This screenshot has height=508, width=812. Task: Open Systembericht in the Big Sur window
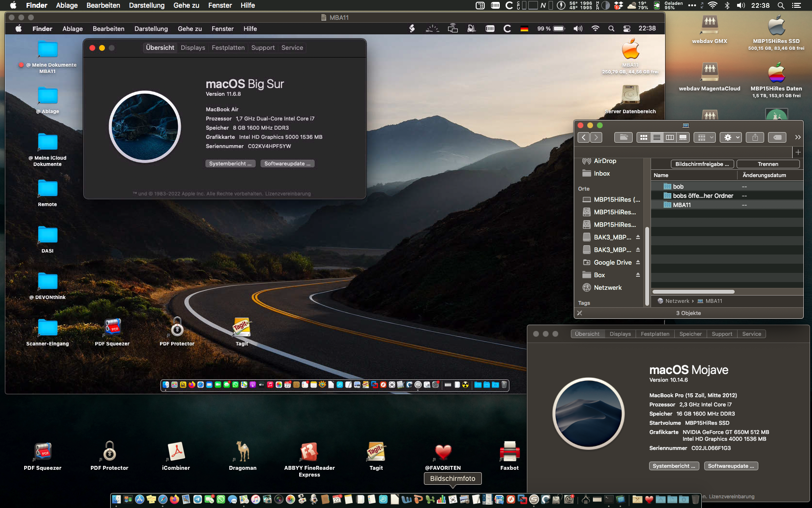click(231, 164)
